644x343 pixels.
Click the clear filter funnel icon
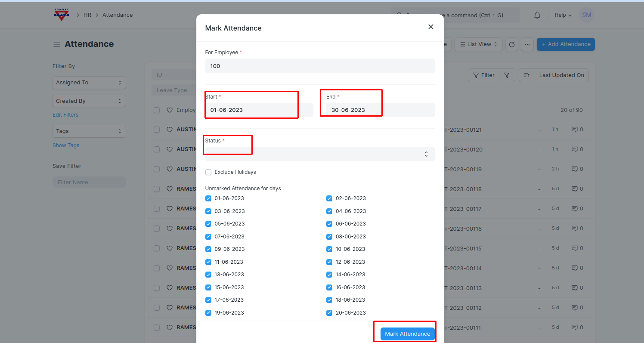tap(508, 75)
